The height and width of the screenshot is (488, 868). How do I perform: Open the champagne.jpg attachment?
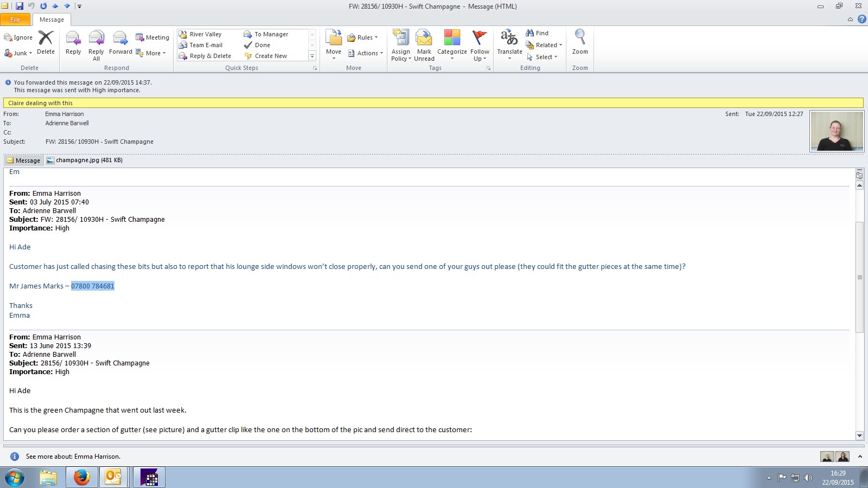85,160
